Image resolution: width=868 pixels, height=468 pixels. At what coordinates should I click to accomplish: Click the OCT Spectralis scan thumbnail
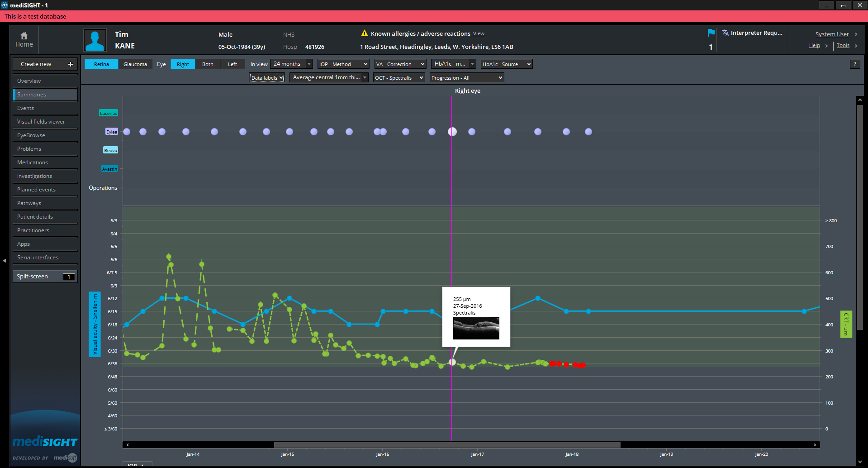(476, 328)
